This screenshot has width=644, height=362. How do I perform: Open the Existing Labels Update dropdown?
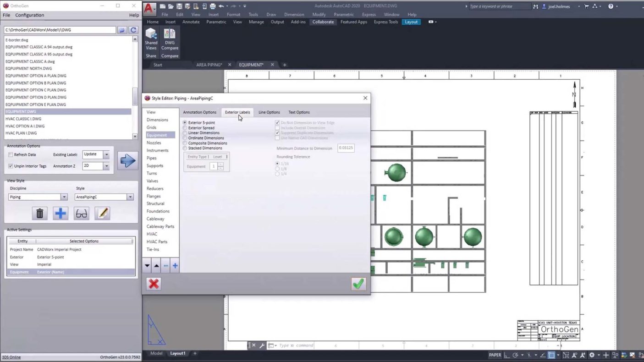pos(106,154)
